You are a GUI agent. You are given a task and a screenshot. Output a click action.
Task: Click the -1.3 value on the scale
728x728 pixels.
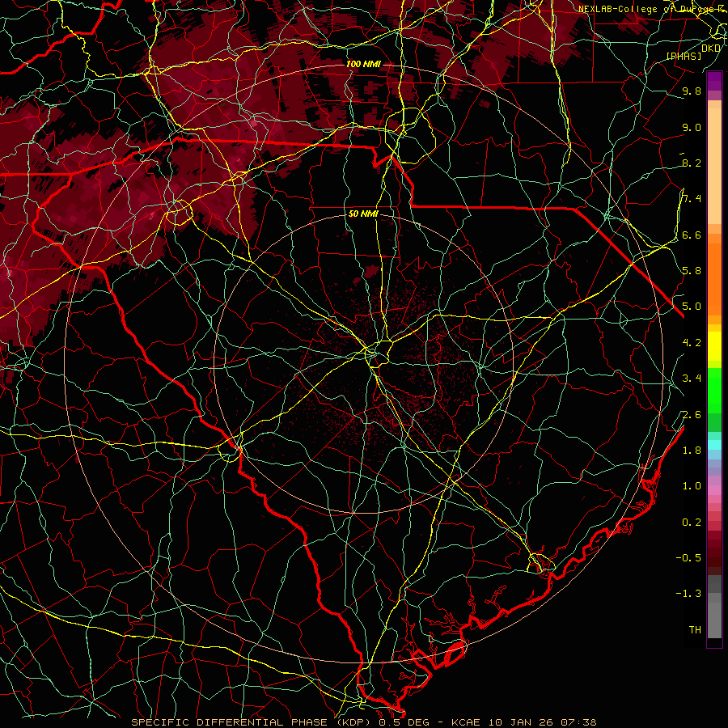pyautogui.click(x=688, y=594)
